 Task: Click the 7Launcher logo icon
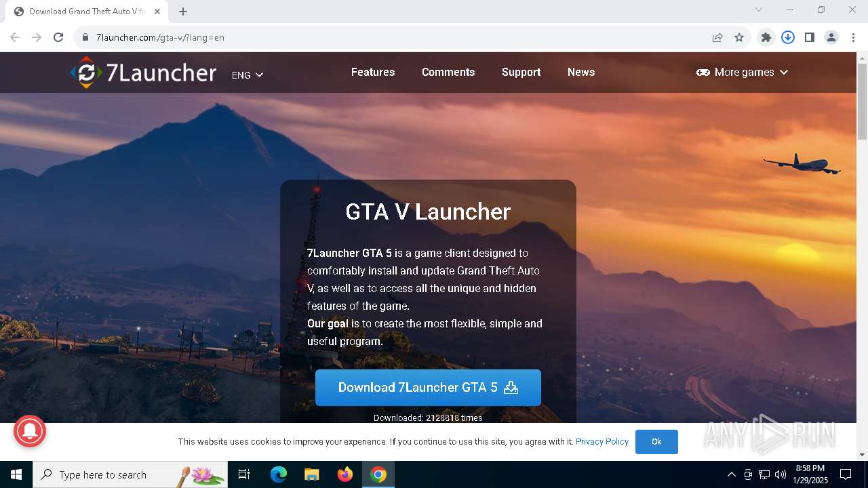(x=86, y=73)
